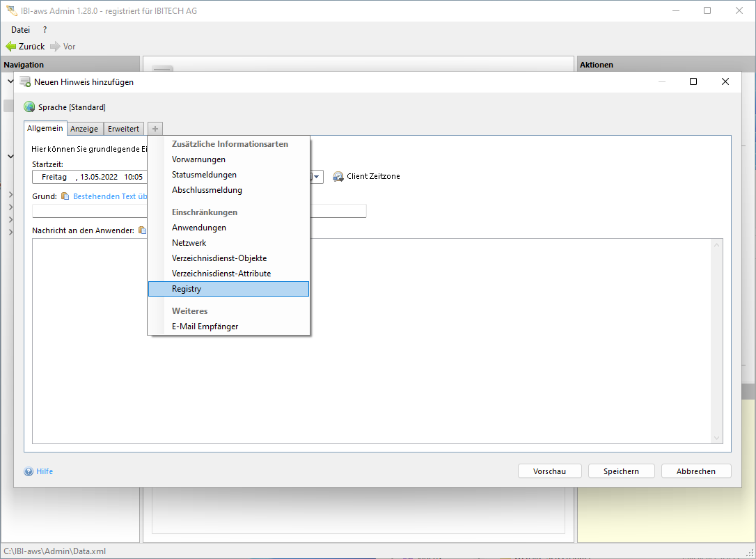Click the green Zurück arrow
The height and width of the screenshot is (559, 756).
pos(11,47)
